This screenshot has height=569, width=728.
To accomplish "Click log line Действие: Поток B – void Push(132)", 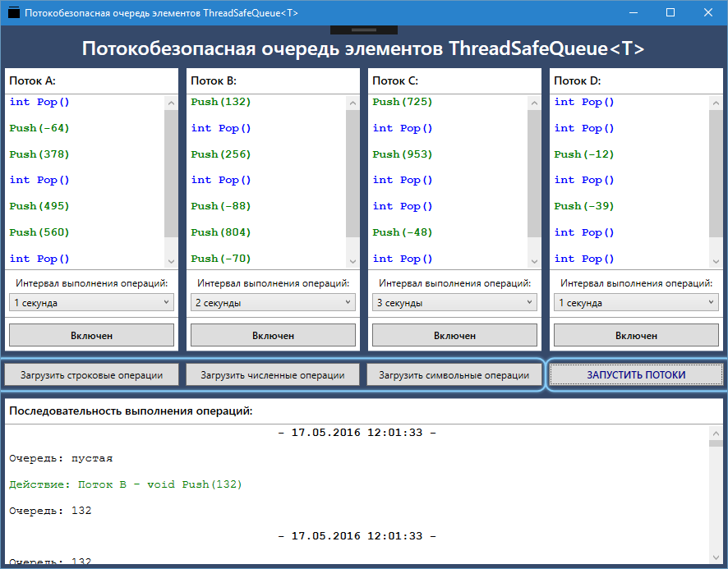I will 126,484.
